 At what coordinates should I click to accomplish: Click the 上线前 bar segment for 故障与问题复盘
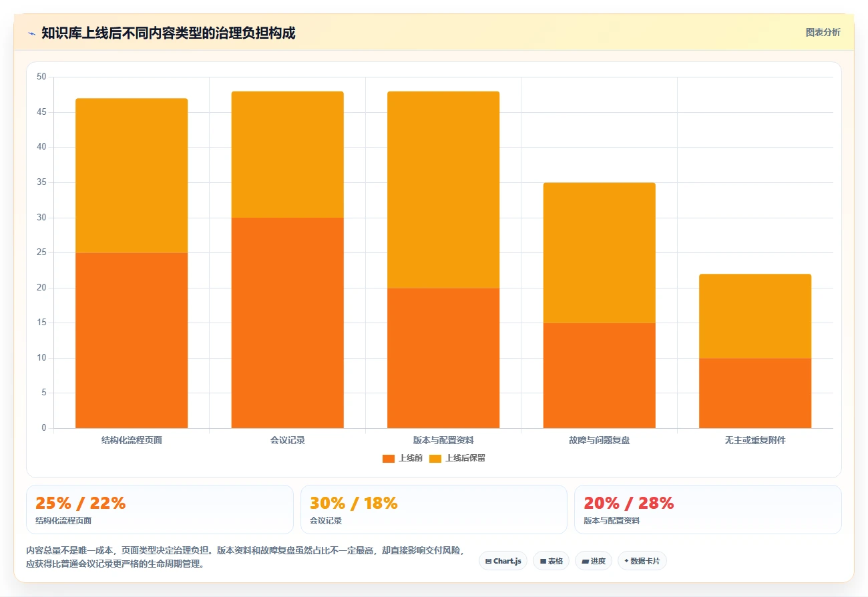[600, 375]
